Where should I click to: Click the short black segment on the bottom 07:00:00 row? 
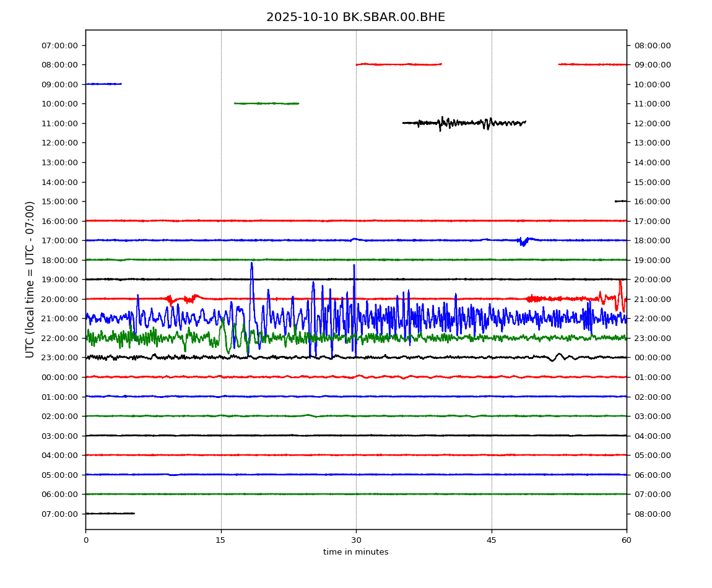click(110, 513)
